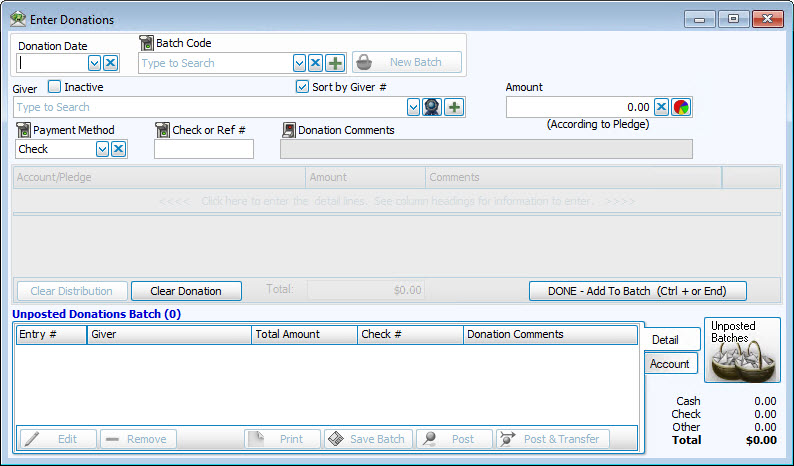Expand the Payment Method dropdown
This screenshot has width=794, height=466.
coord(102,149)
